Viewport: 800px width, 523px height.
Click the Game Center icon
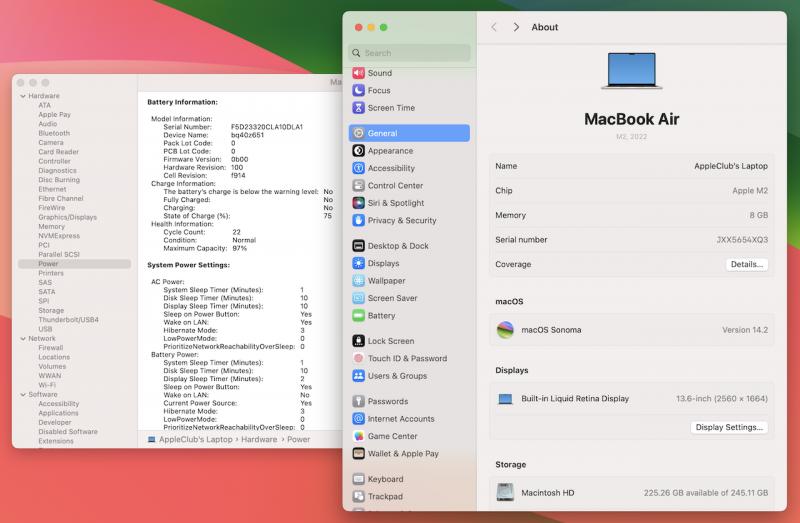tap(358, 436)
